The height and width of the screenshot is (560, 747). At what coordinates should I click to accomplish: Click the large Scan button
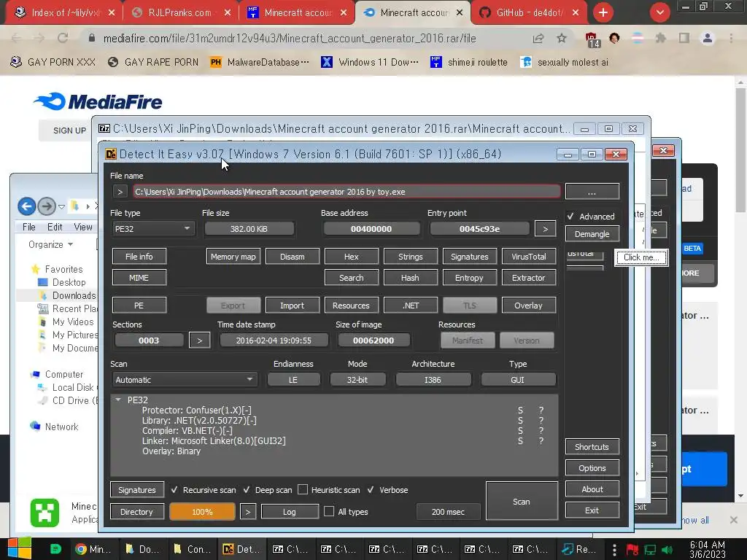coord(522,501)
